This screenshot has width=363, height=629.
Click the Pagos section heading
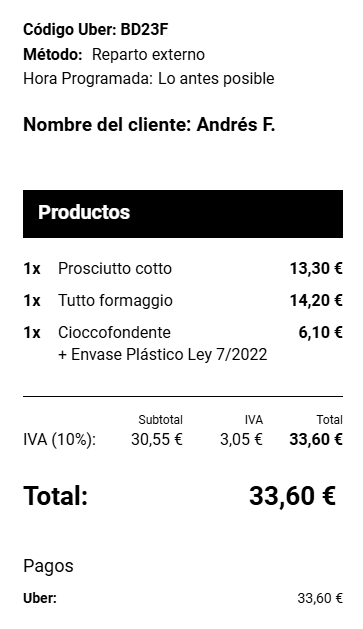pyautogui.click(x=48, y=566)
